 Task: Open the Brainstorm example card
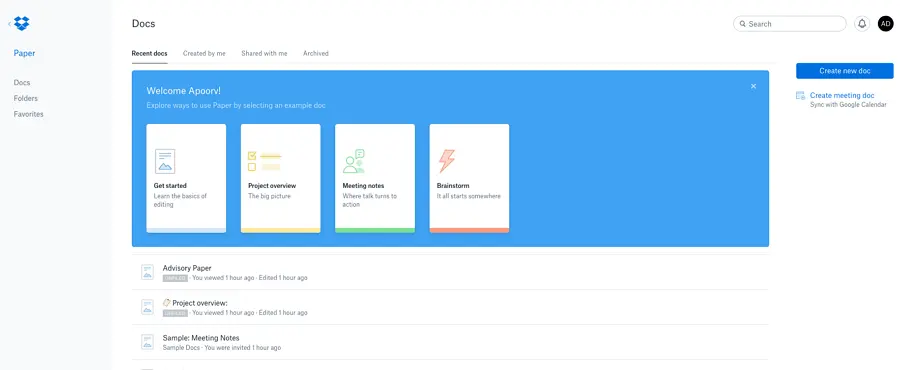pos(469,178)
